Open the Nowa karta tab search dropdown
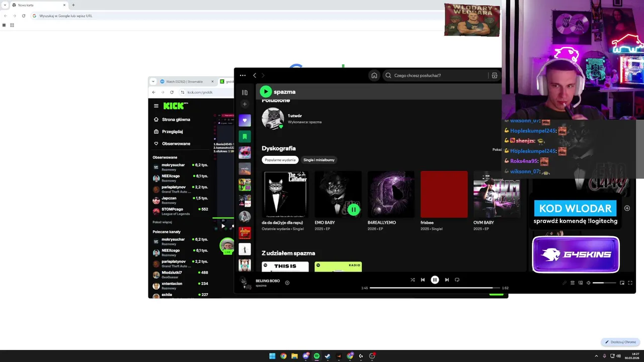 point(5,5)
